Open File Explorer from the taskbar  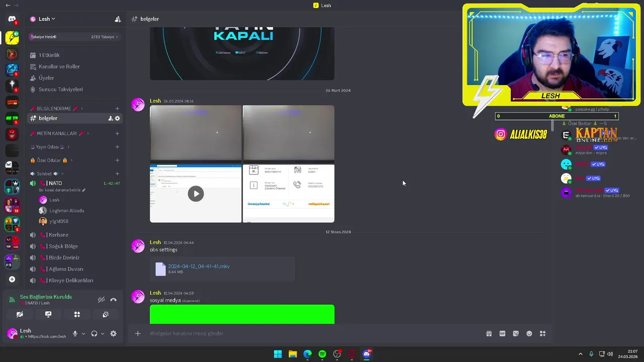coord(292,354)
